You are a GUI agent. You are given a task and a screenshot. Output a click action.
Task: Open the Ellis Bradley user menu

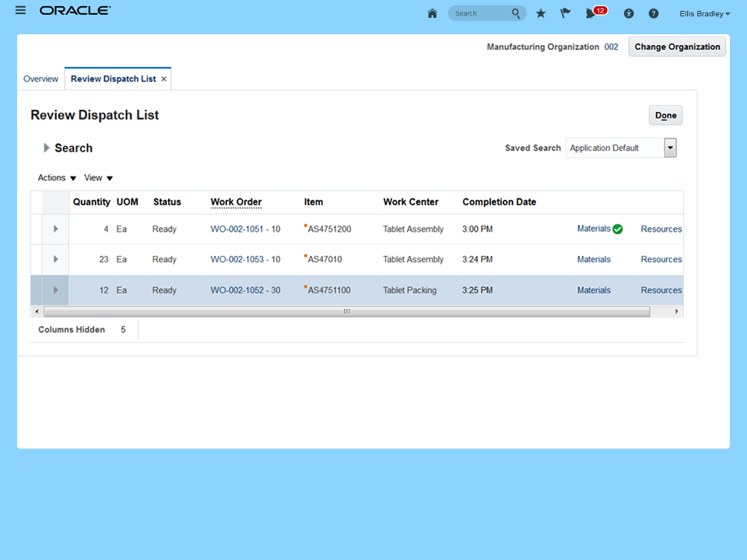coord(704,14)
